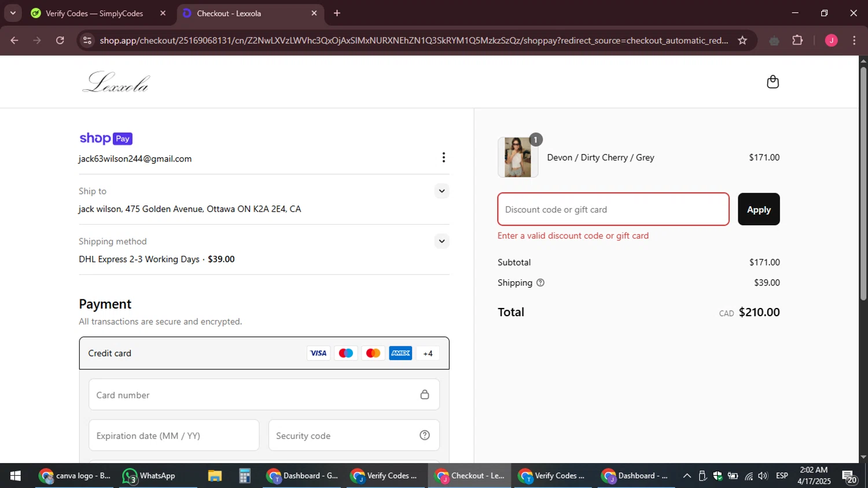Click the DHL Express 2-3 Working Days text
The height and width of the screenshot is (488, 868).
139,259
